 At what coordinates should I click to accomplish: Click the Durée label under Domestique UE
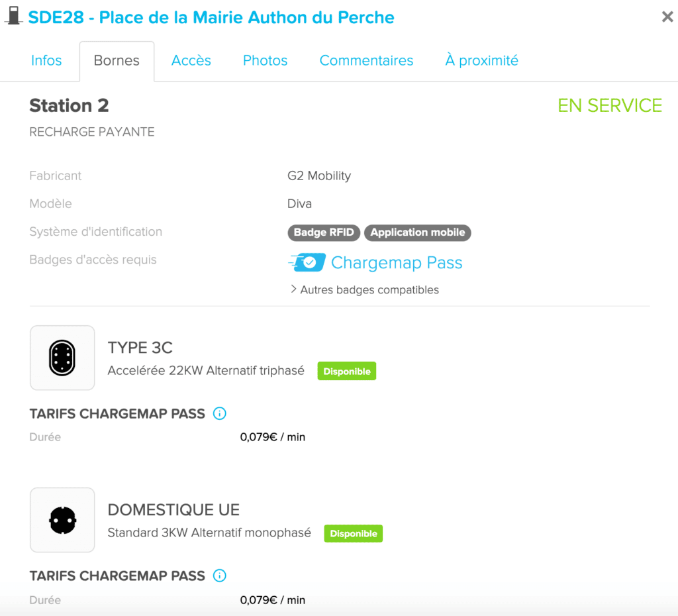click(45, 600)
